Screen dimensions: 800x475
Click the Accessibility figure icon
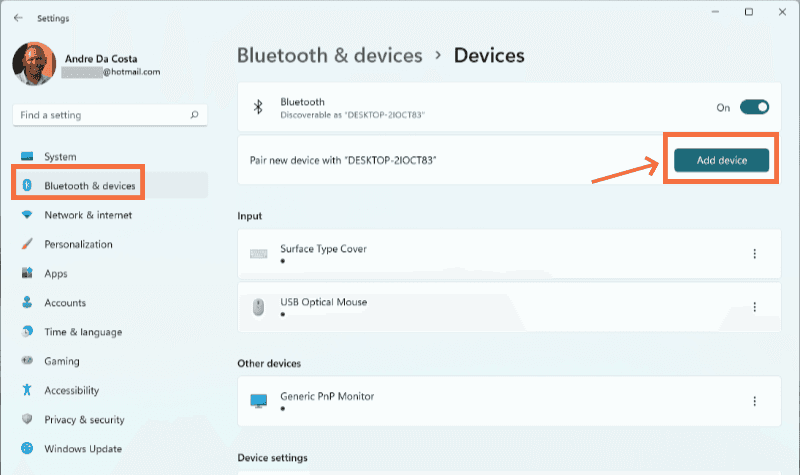pos(27,390)
